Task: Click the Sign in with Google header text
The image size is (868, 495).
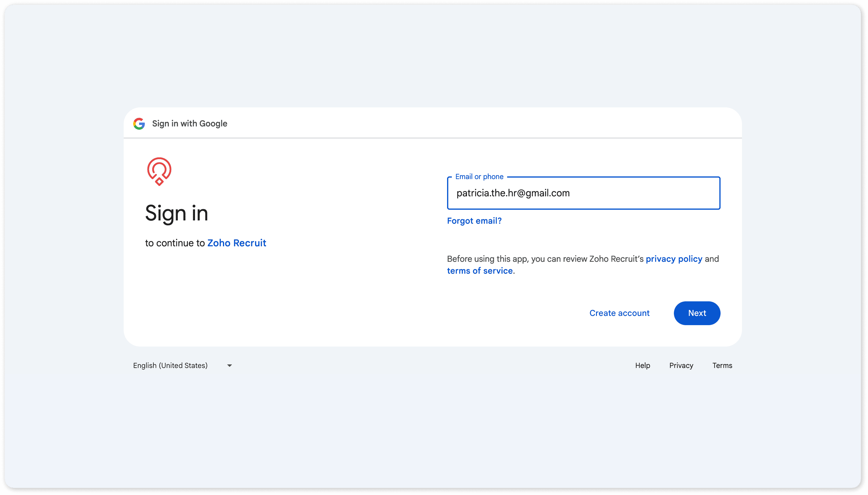Action: [x=190, y=124]
